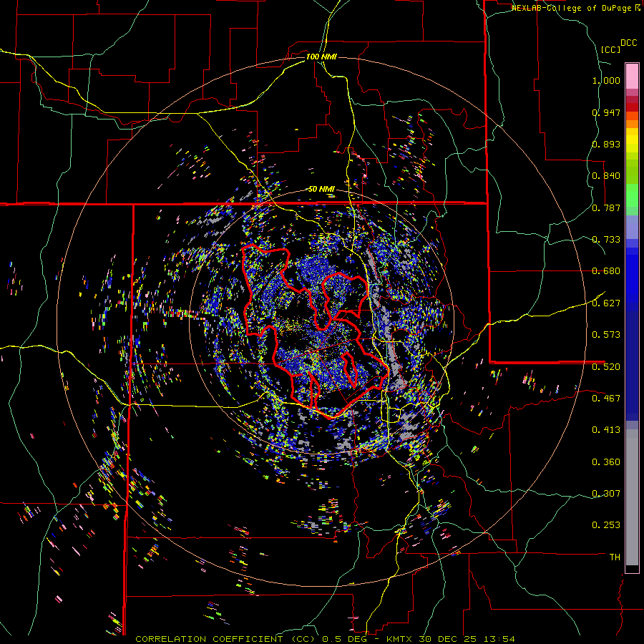Image resolution: width=644 pixels, height=644 pixels.
Task: Click the 0.413 scale value
Action: click(606, 430)
